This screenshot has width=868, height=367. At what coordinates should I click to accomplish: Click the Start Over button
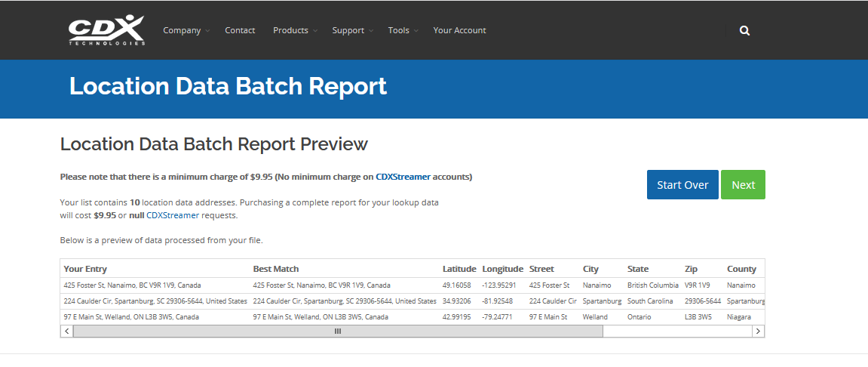click(x=682, y=184)
